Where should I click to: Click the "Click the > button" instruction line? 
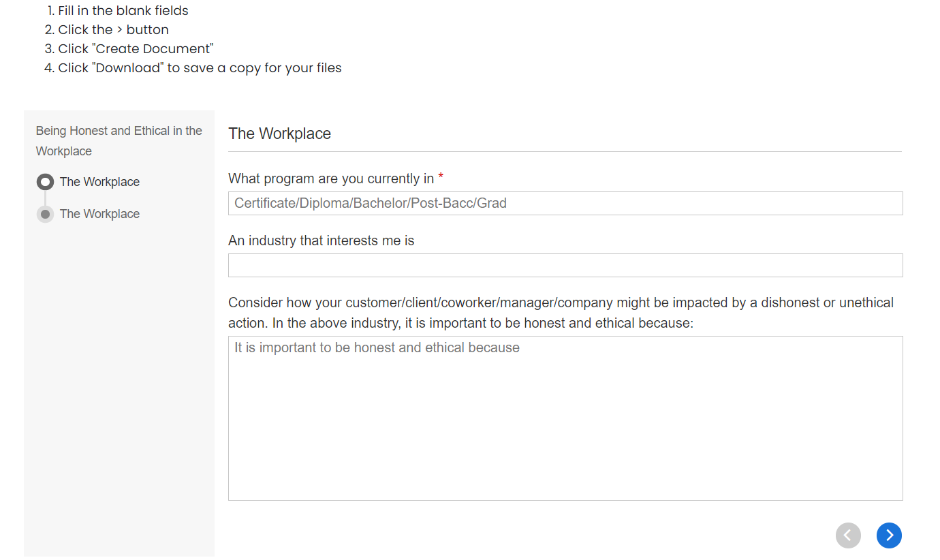[x=113, y=30]
